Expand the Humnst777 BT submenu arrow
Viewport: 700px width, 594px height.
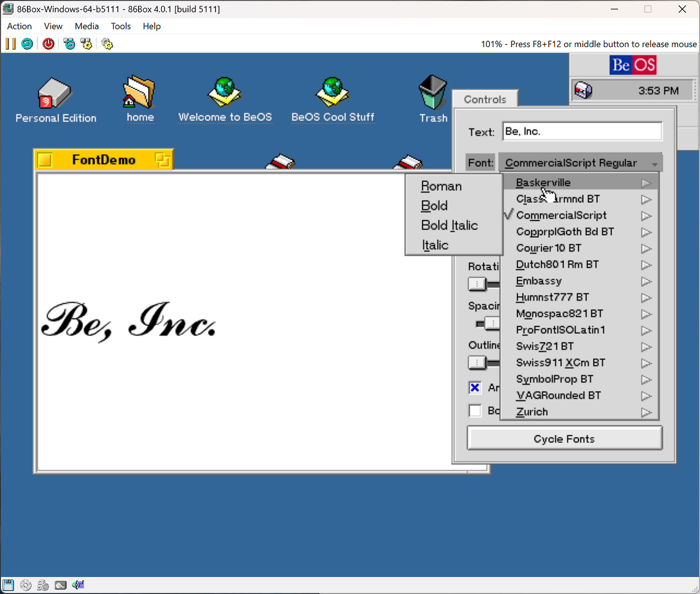click(646, 298)
